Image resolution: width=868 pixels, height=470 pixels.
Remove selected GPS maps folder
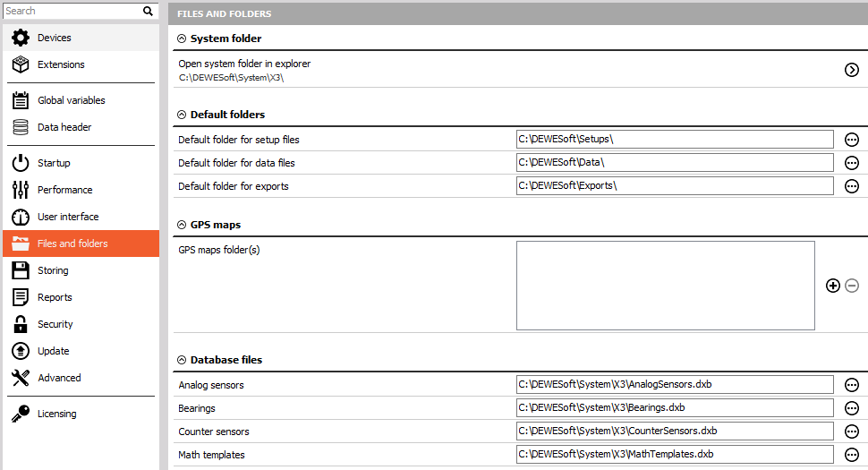click(852, 286)
